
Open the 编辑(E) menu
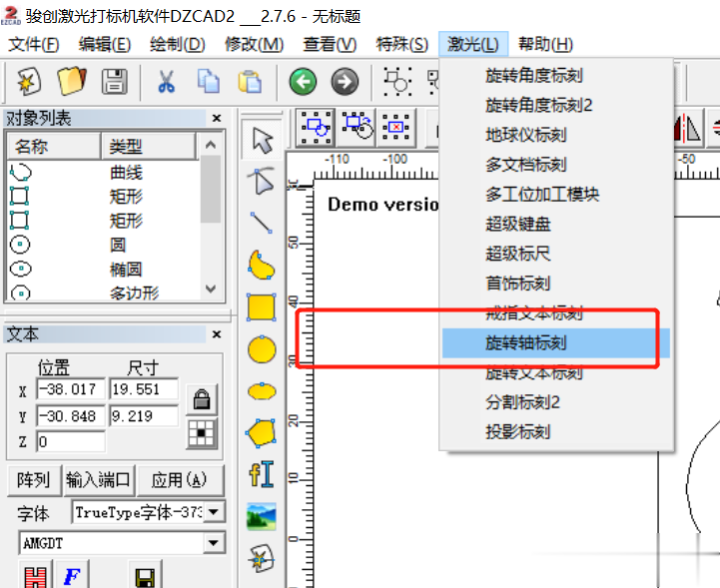(x=105, y=45)
